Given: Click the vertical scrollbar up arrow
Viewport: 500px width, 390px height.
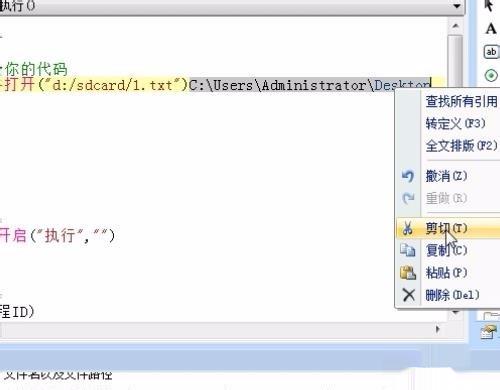Looking at the screenshot, I should [x=456, y=26].
